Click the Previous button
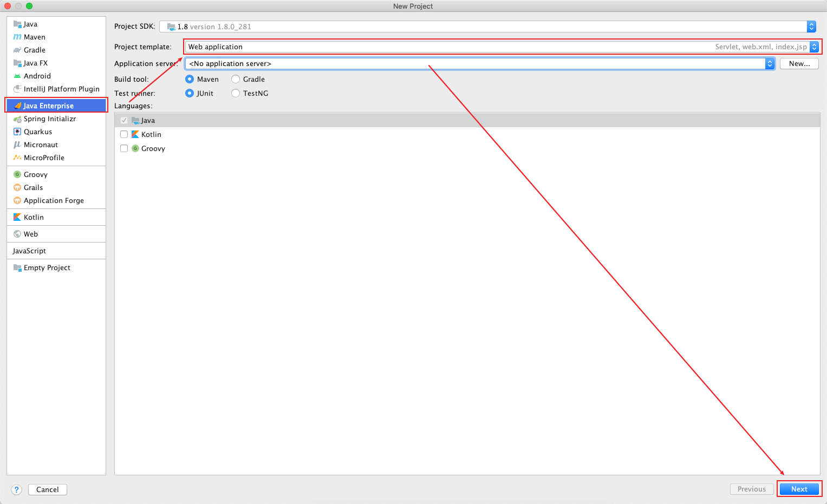The image size is (827, 504). [752, 489]
